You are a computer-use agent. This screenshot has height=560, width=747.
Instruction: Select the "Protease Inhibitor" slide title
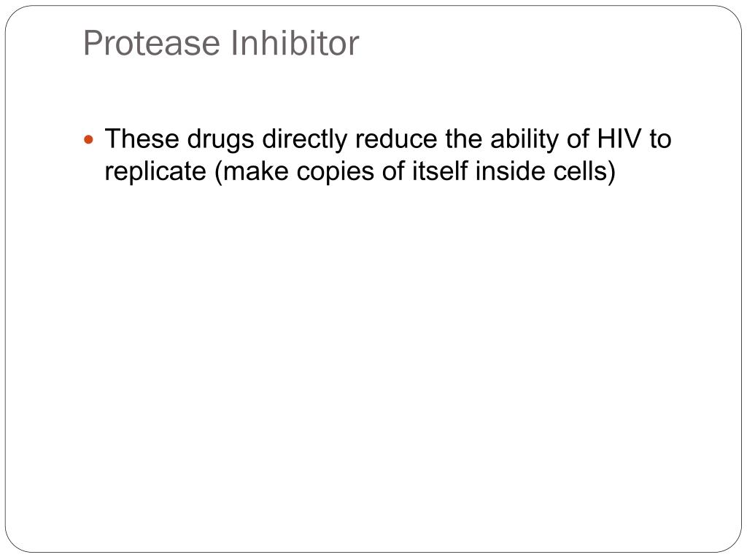221,43
